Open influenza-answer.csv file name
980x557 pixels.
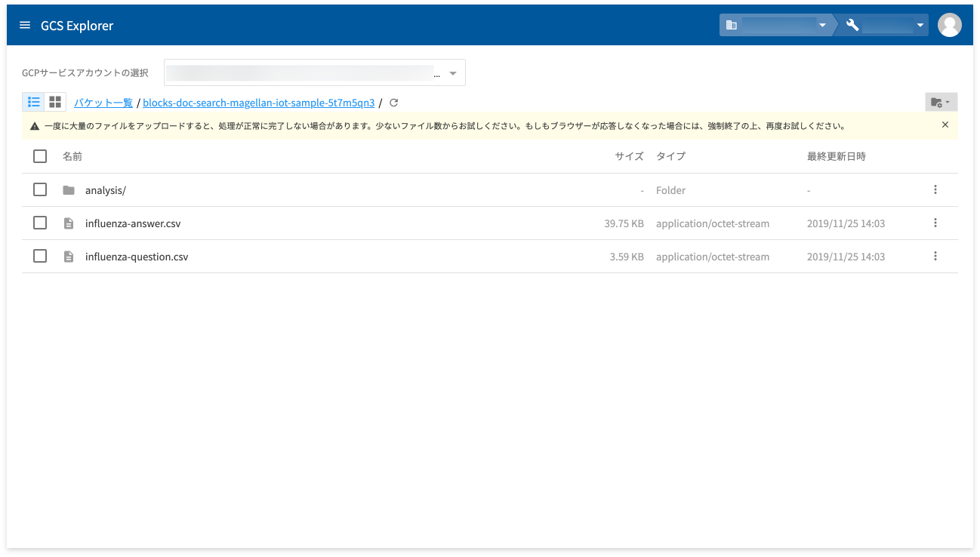pyautogui.click(x=133, y=223)
